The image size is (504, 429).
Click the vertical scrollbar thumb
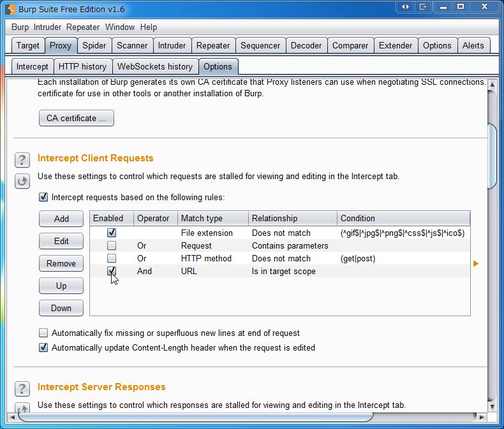click(x=492, y=156)
